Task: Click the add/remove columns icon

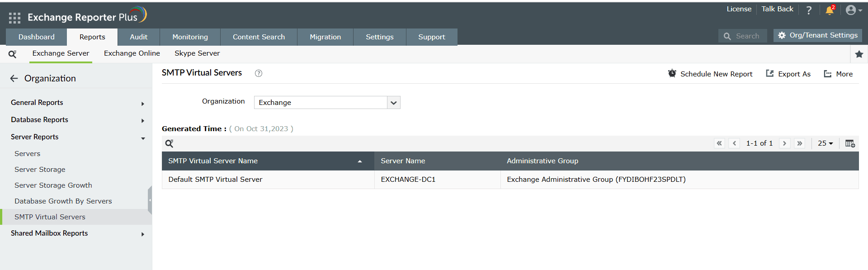Action: [850, 143]
